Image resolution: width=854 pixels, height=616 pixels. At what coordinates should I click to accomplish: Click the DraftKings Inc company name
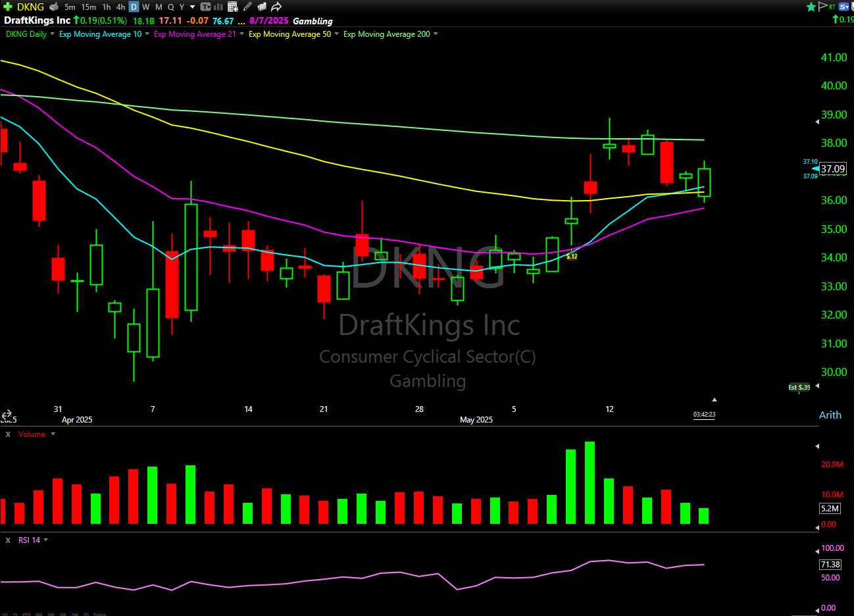[38, 20]
